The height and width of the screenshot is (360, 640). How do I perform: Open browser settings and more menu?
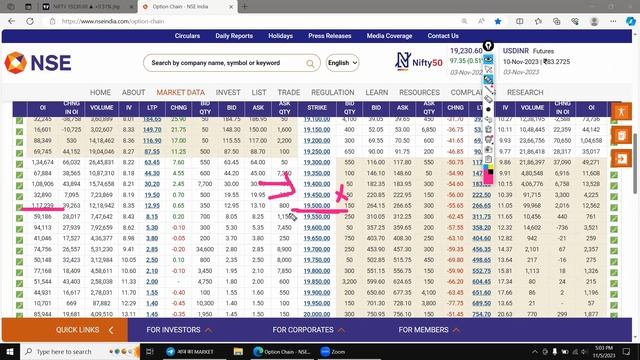point(613,21)
